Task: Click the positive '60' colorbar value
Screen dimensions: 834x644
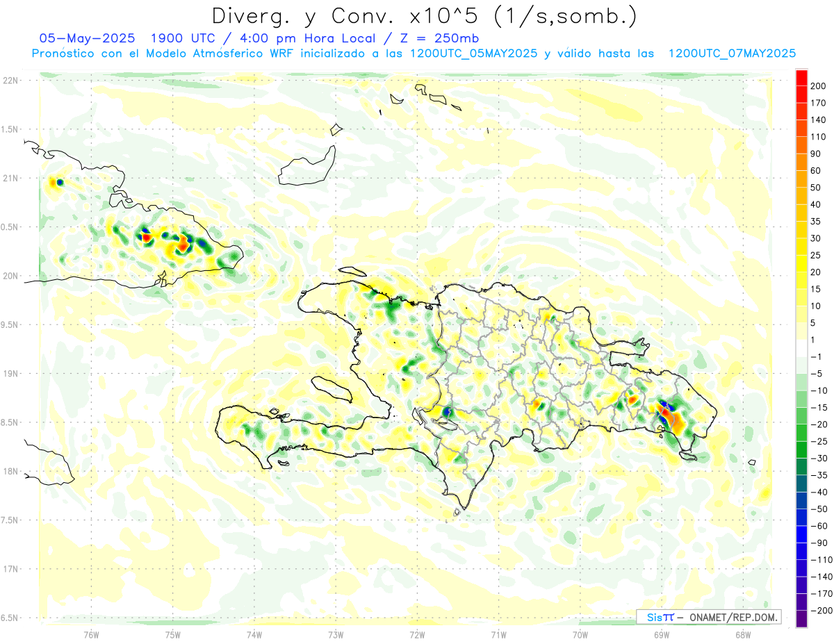Action: point(817,171)
